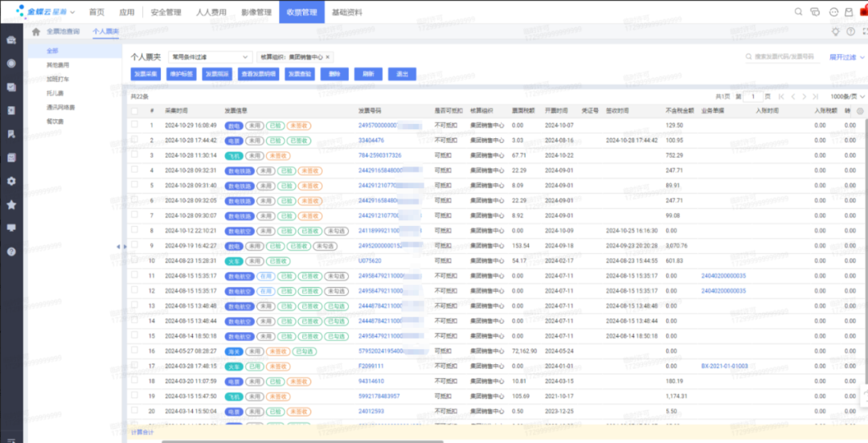868x443 pixels.
Task: Click the 退出 exit button
Action: tap(403, 74)
